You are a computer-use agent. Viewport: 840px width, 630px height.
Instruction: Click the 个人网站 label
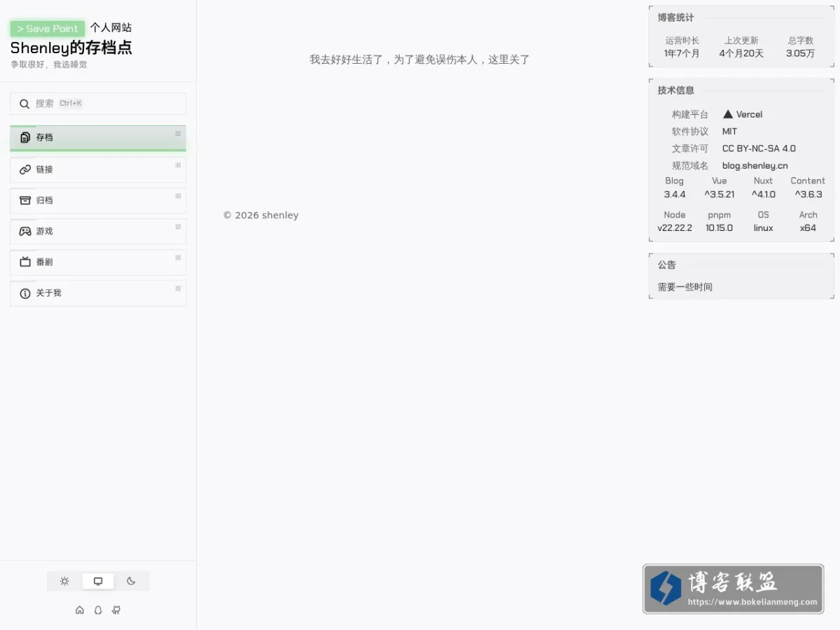[x=111, y=27]
